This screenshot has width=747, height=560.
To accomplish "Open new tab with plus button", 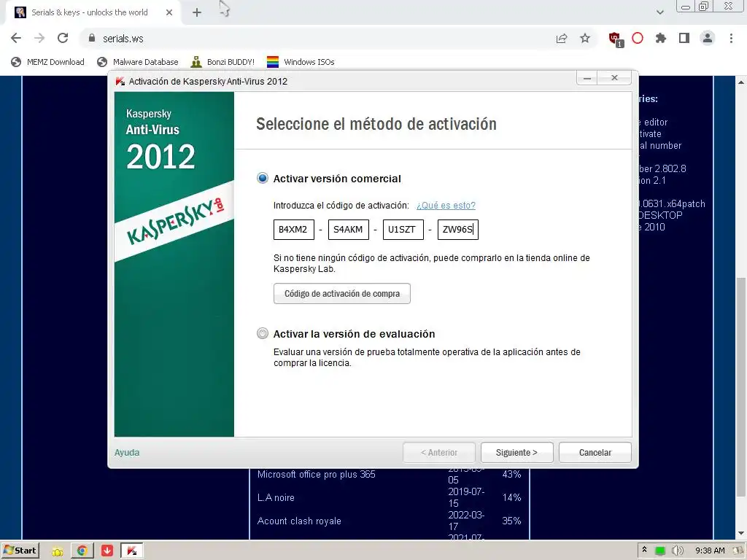I will pos(197,13).
